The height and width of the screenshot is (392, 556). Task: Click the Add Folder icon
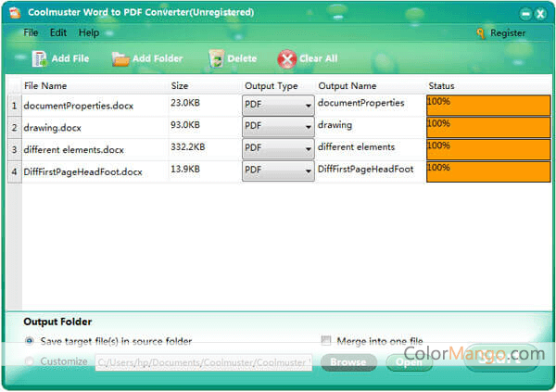point(120,58)
